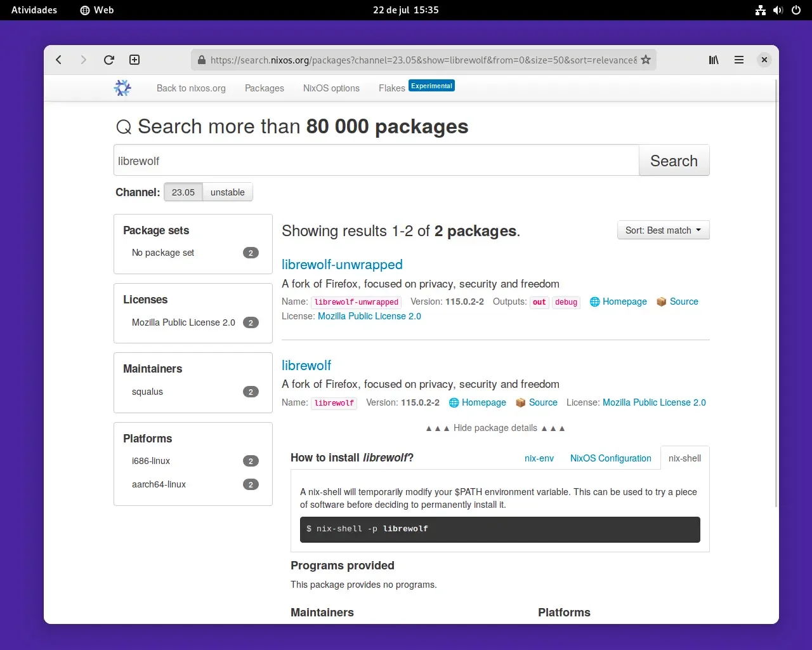Reload the page with the refresh icon
The image size is (812, 650).
109,60
